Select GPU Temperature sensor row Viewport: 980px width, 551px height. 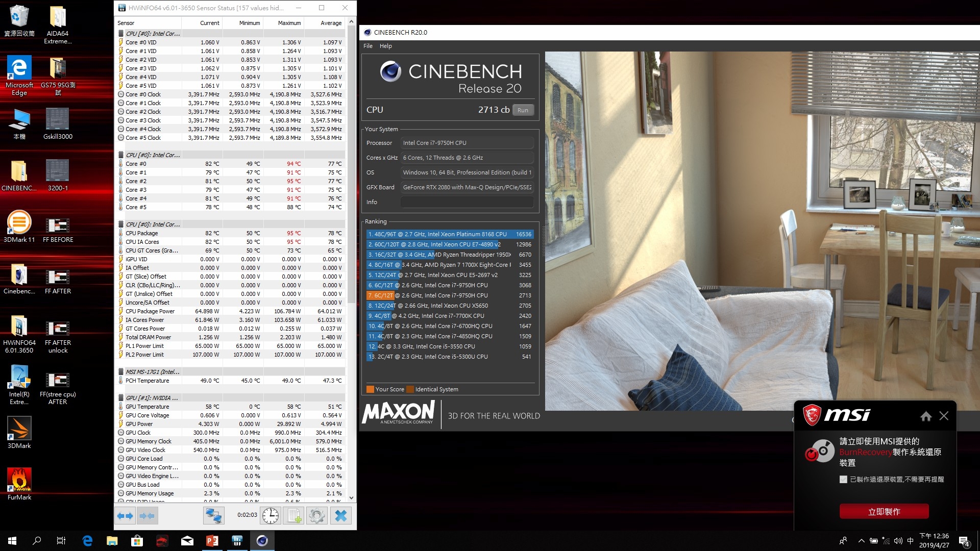[x=230, y=407]
